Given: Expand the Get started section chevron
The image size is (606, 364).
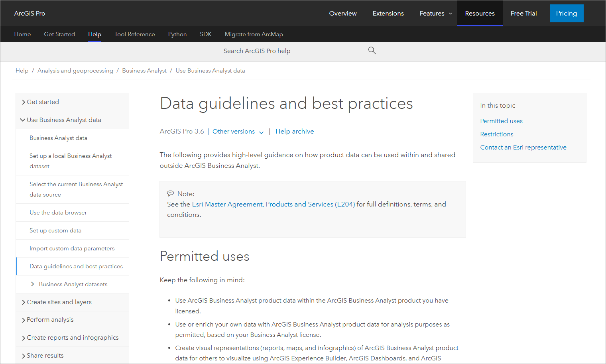Looking at the screenshot, I should [24, 102].
